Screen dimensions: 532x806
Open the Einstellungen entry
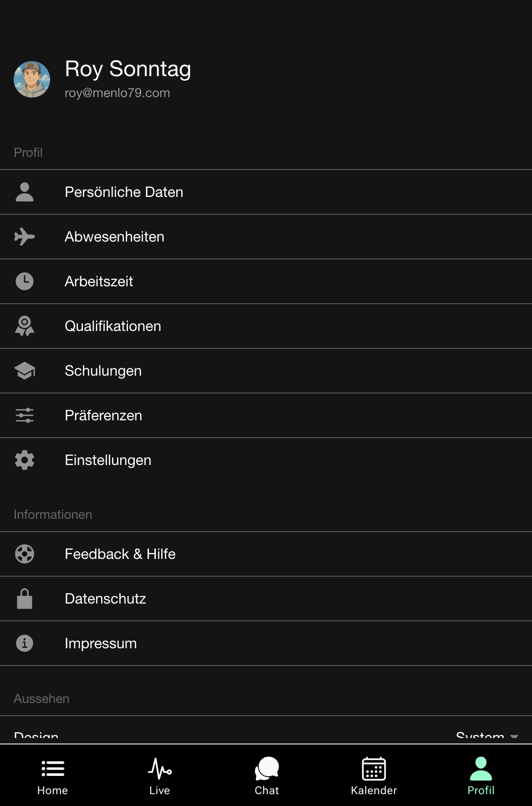(266, 460)
